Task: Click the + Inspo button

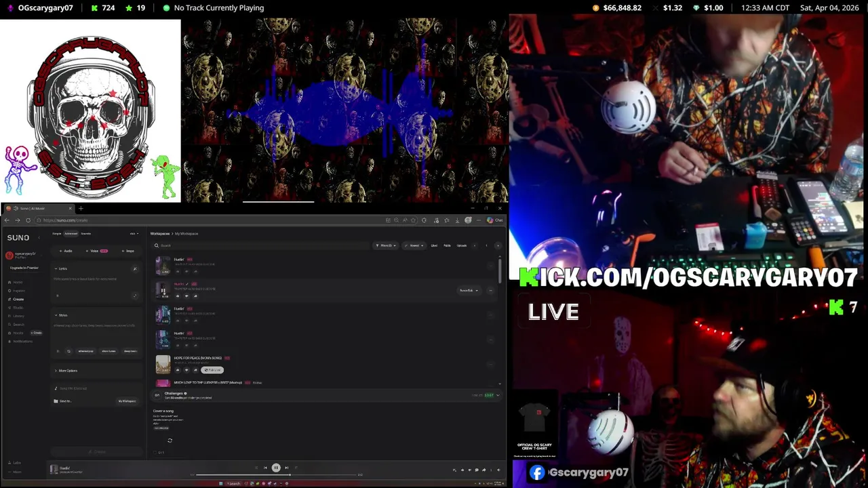Action: click(x=127, y=251)
